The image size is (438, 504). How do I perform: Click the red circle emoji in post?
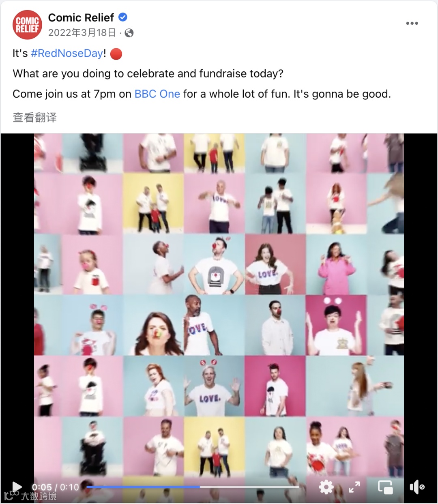[116, 54]
